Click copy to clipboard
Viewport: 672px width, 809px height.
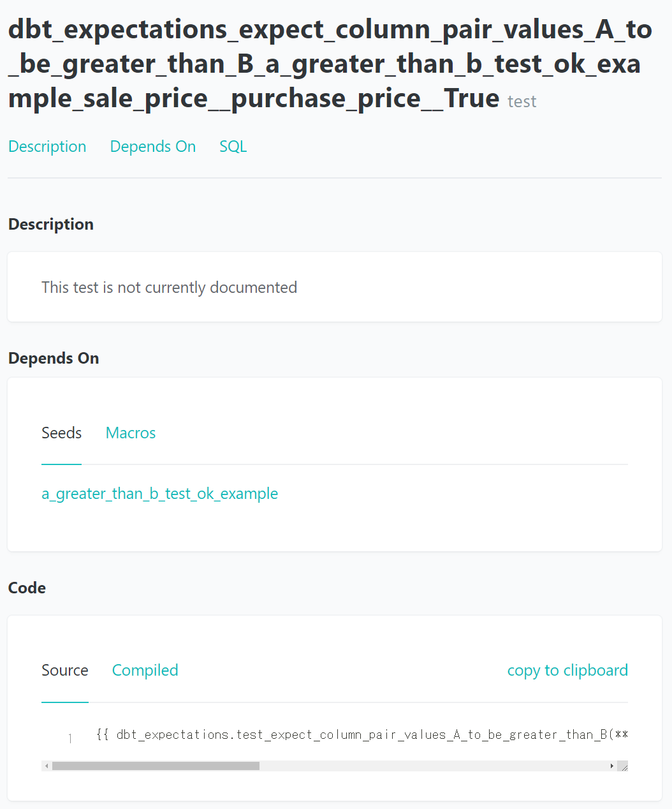pyautogui.click(x=567, y=671)
